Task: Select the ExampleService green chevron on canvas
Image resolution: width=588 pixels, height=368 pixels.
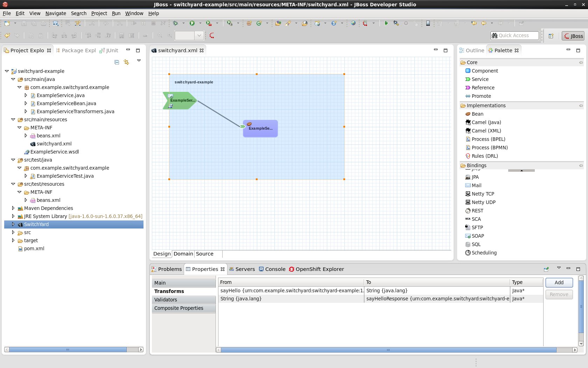Action: (180, 101)
